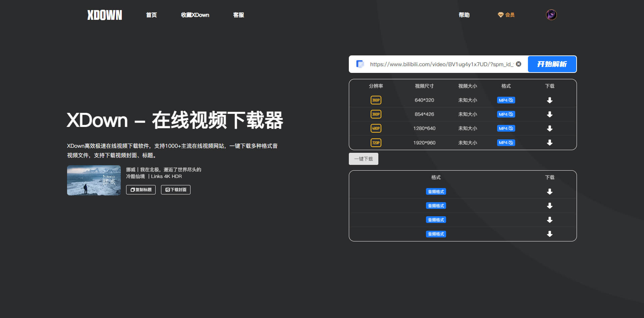Click the 720P resolution badge

(x=376, y=143)
